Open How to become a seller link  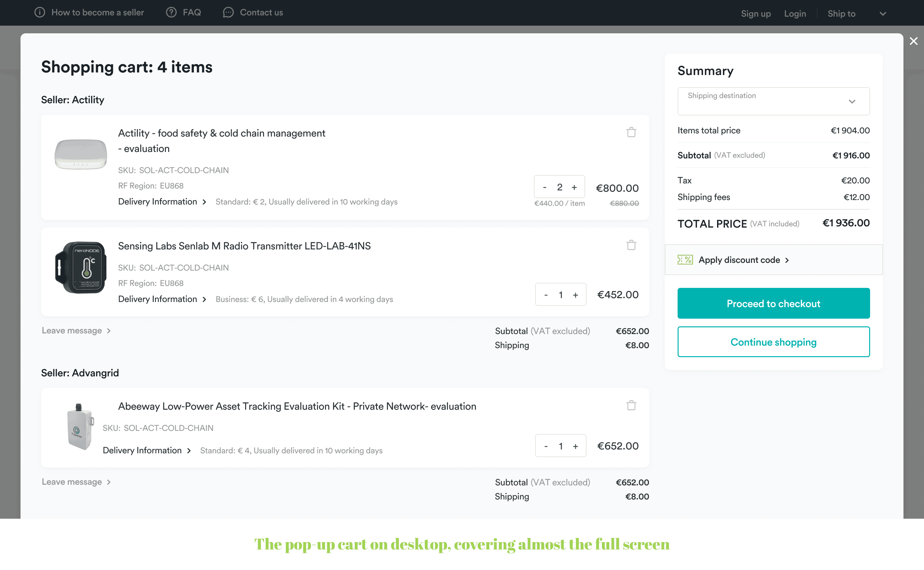(x=98, y=13)
